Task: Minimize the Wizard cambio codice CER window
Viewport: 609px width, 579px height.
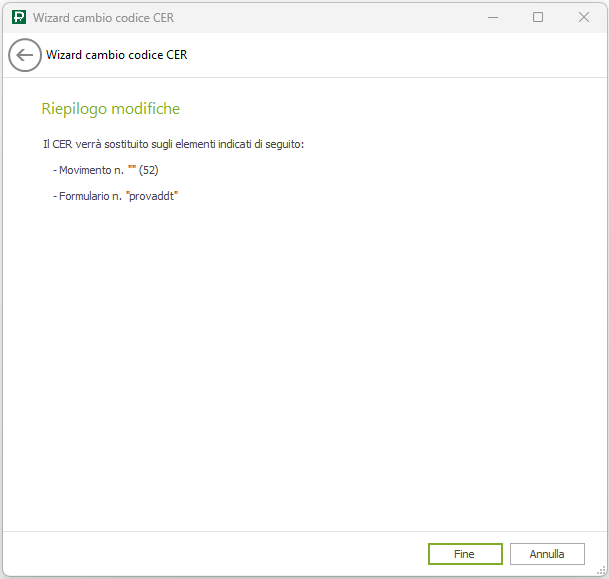Action: [x=491, y=17]
